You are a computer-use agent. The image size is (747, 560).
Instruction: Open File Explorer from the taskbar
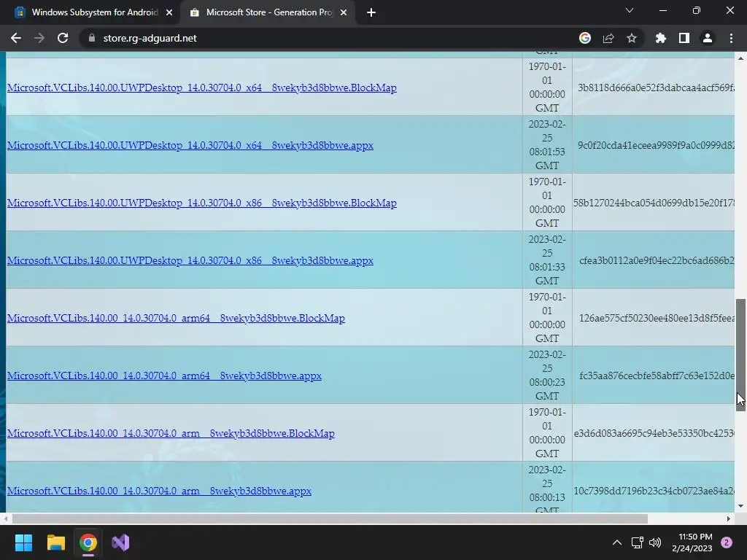pyautogui.click(x=55, y=542)
